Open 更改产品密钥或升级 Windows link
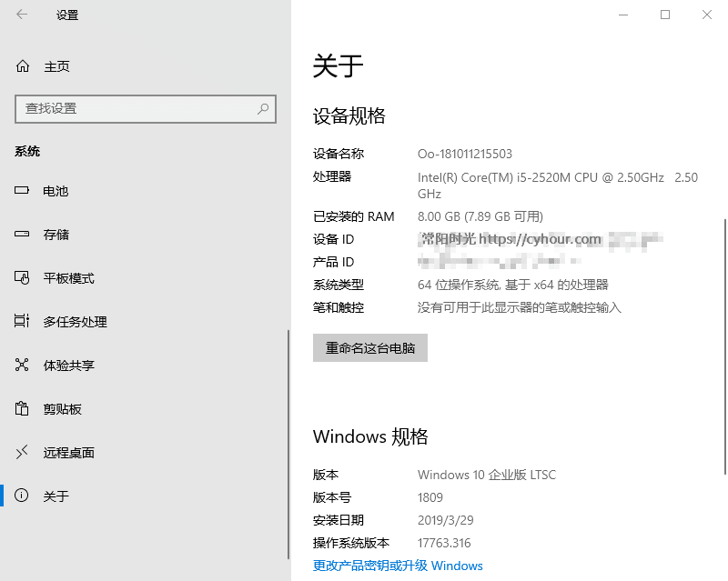 pyautogui.click(x=398, y=566)
